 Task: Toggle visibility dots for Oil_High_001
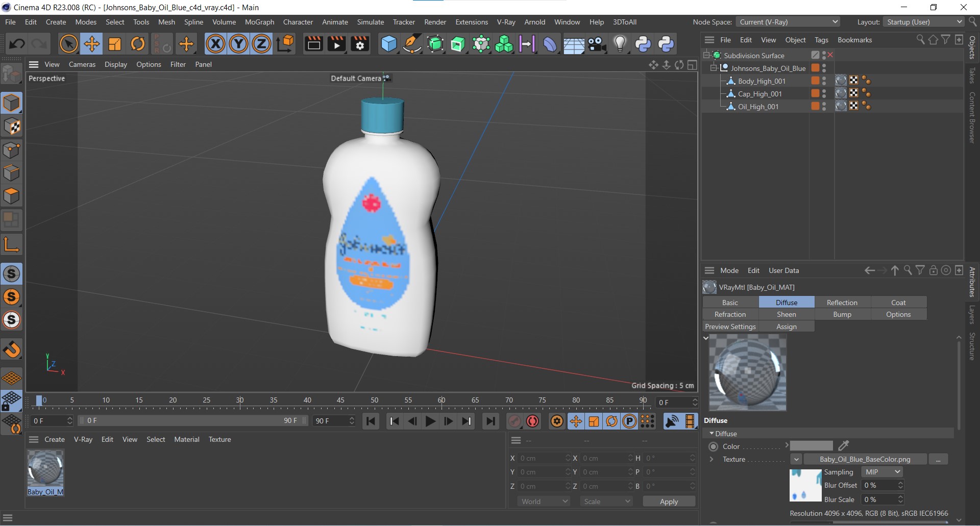click(824, 106)
